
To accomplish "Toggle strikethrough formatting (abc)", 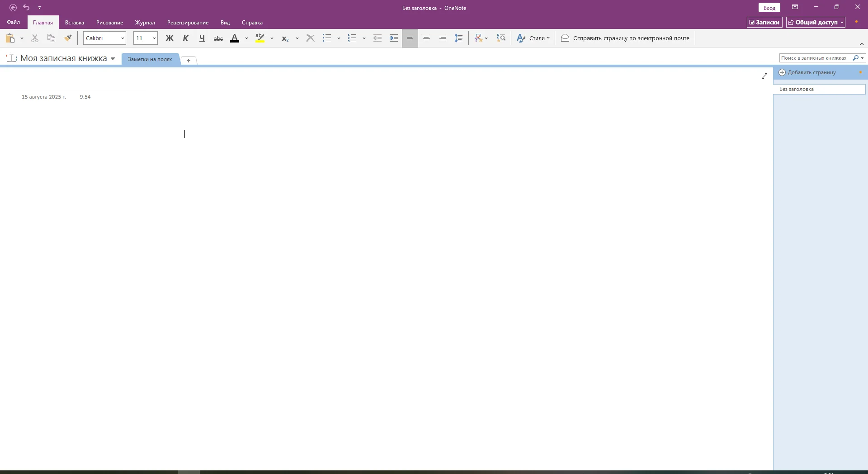I will tap(218, 38).
